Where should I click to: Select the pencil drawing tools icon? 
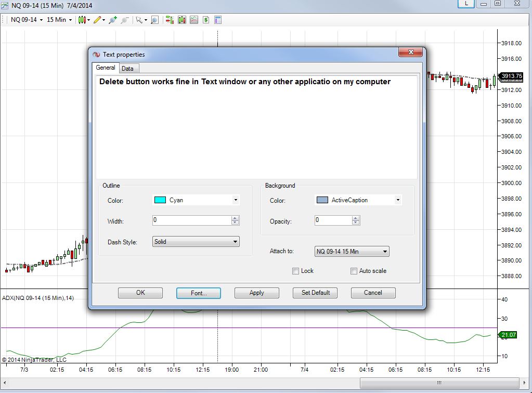click(x=97, y=20)
